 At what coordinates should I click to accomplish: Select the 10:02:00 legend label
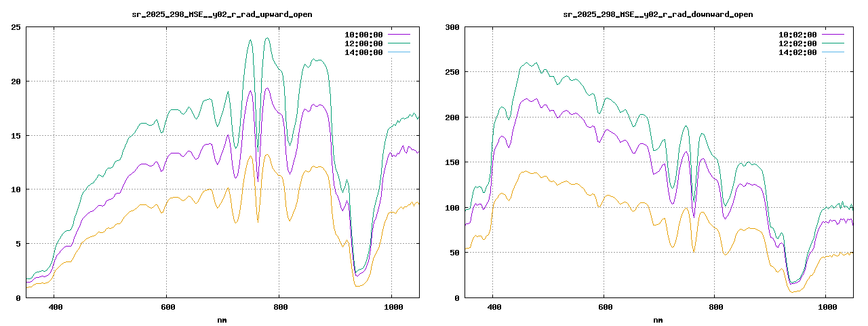tap(797, 34)
